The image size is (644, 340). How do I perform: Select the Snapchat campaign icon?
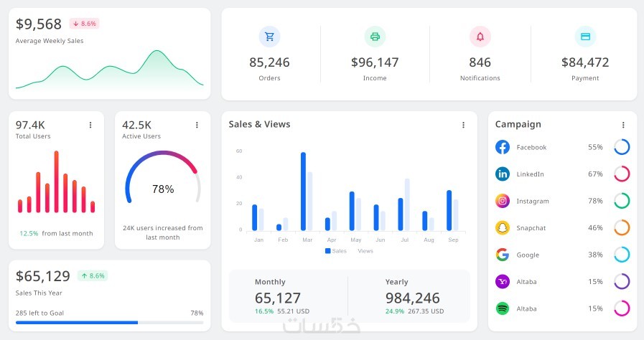point(503,227)
